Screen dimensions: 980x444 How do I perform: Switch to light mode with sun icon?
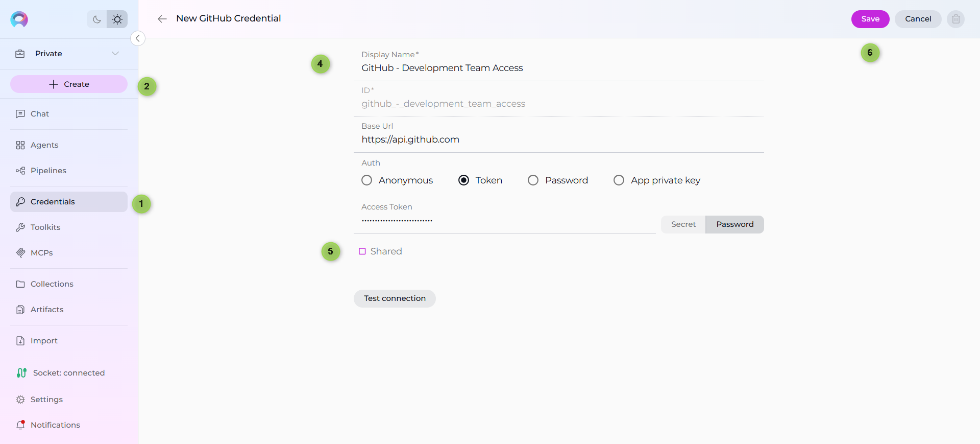click(117, 19)
